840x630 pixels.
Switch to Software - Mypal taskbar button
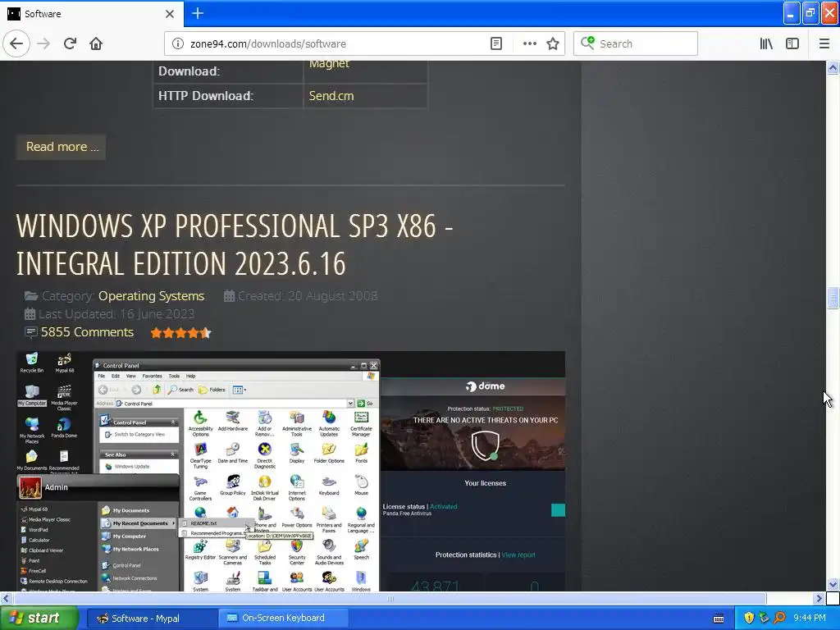[x=151, y=619]
